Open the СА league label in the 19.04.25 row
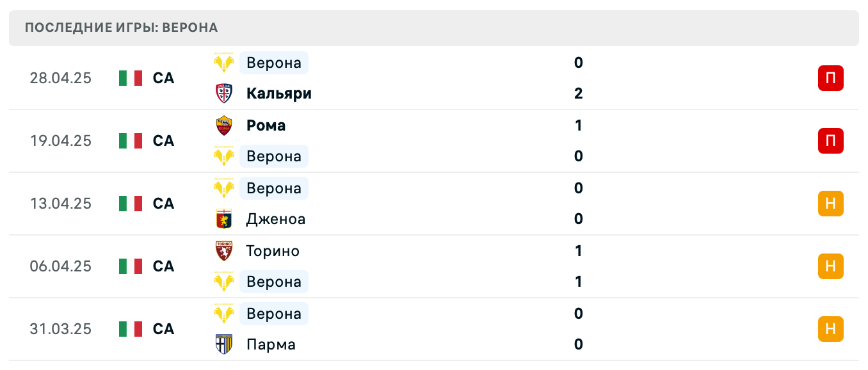 163,141
